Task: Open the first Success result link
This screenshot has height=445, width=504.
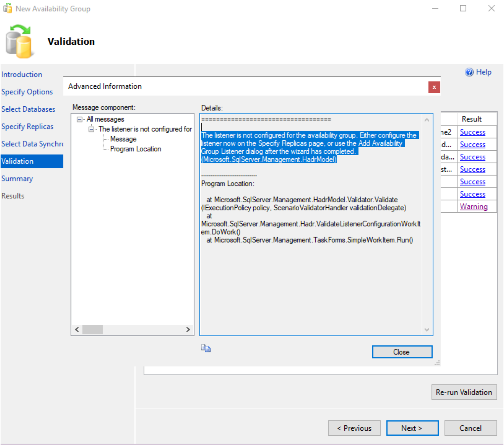Action: pos(472,132)
